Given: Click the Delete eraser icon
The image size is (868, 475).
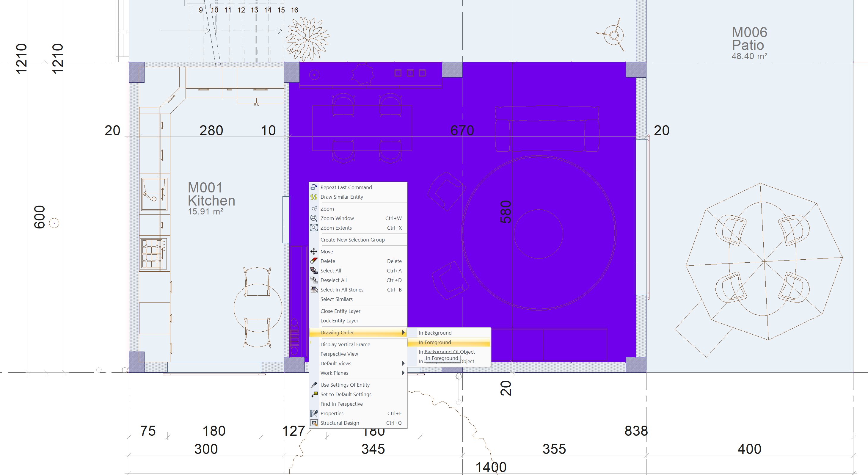Looking at the screenshot, I should 314,261.
